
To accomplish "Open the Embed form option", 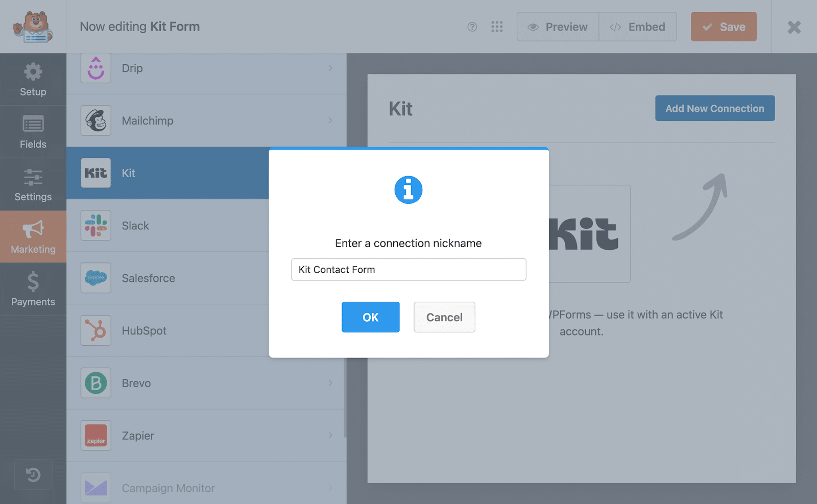I will click(638, 27).
